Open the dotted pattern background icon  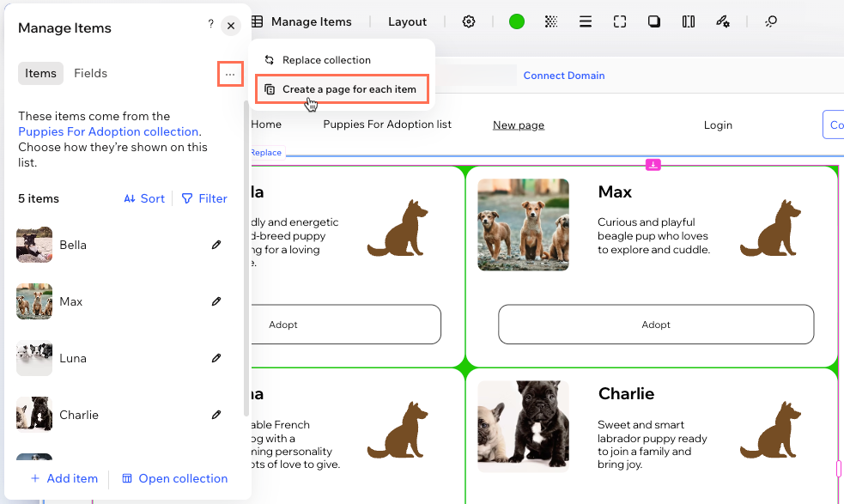click(551, 21)
